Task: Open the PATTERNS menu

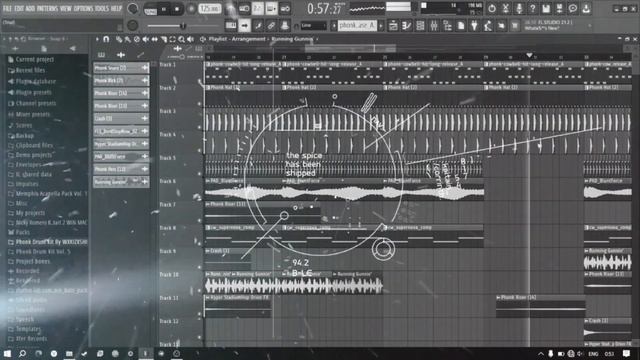Action: 47,8
